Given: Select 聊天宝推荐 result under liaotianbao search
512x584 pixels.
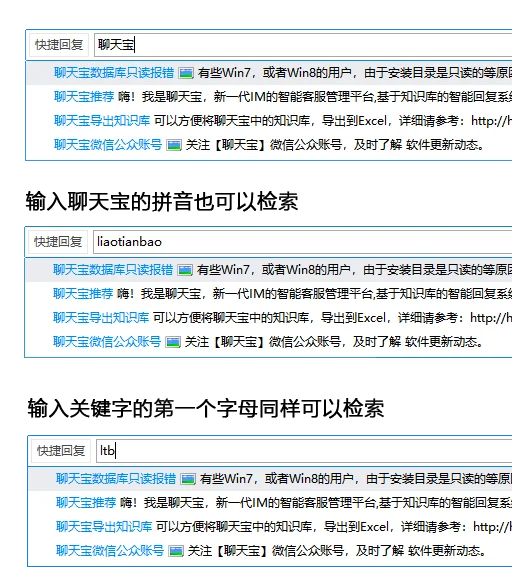Looking at the screenshot, I should point(83,294).
